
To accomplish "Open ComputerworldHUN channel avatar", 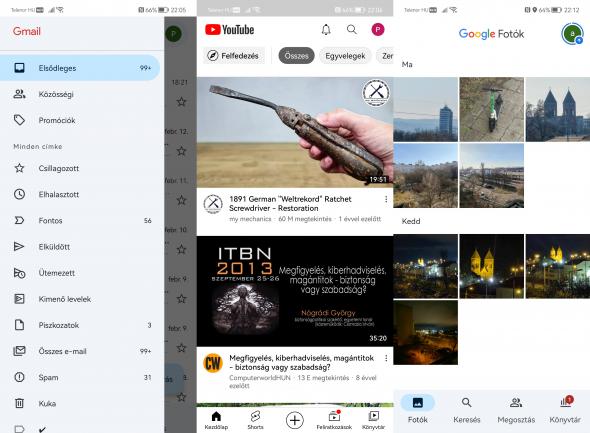I will coord(213,363).
